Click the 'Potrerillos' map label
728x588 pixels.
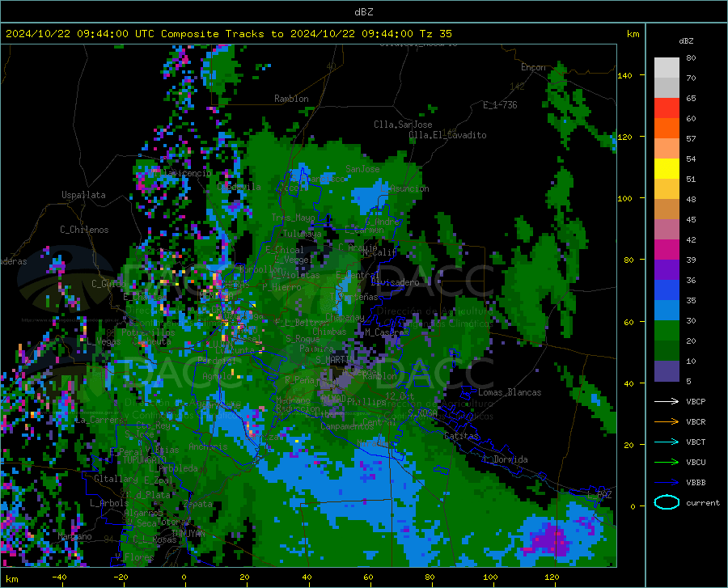[x=148, y=332]
